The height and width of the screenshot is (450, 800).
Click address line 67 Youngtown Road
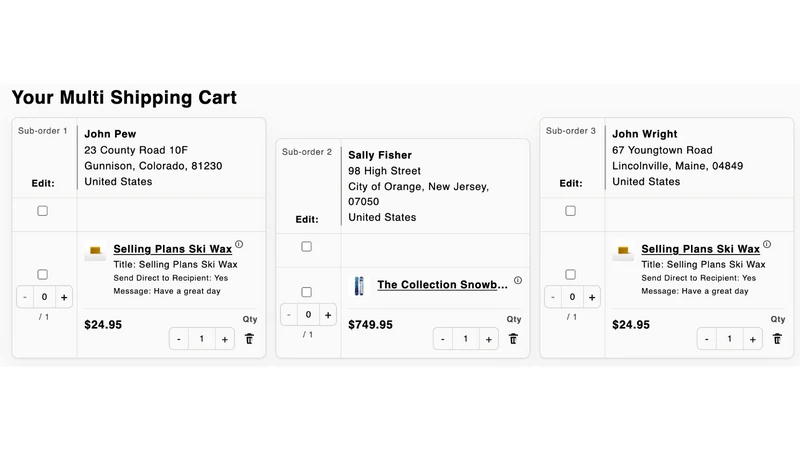pos(662,150)
